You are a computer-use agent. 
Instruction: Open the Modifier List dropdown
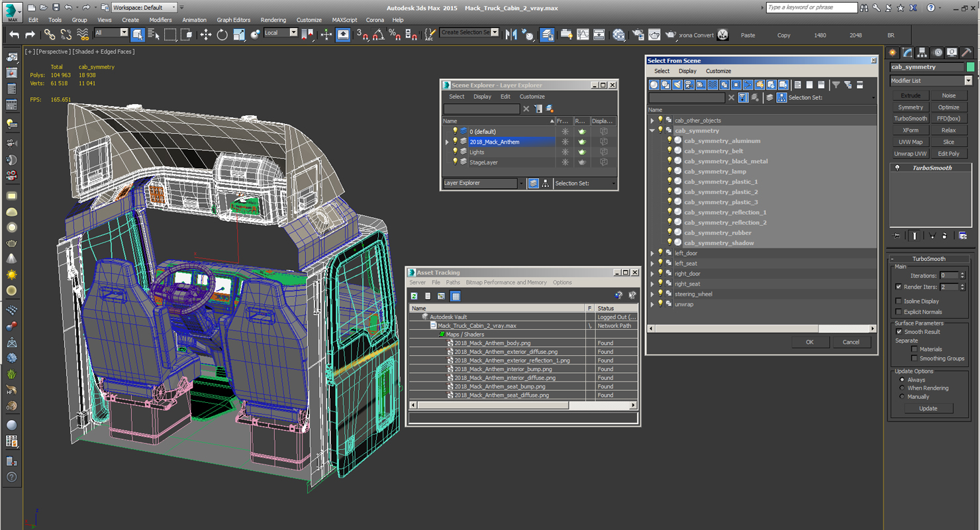[x=968, y=81]
